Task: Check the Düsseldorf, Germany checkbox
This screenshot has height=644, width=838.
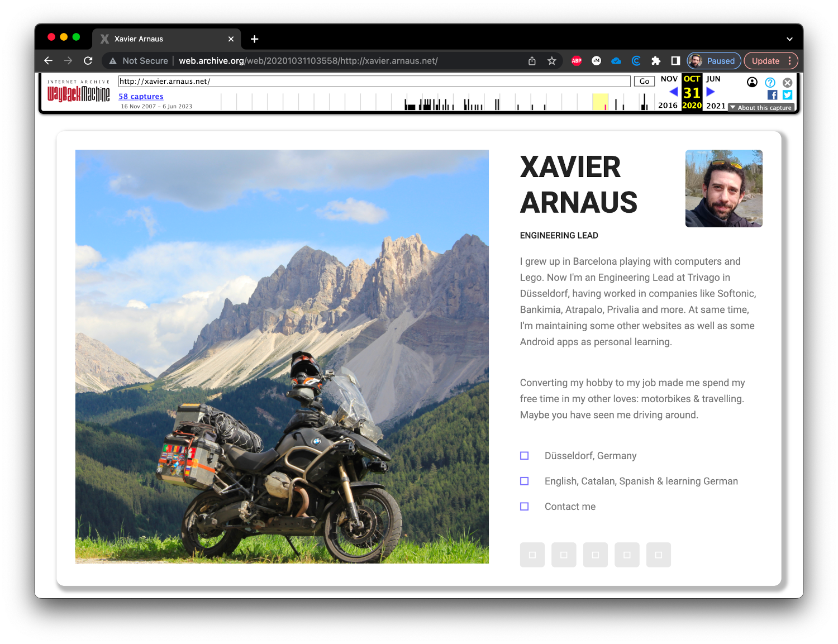Action: 524,455
